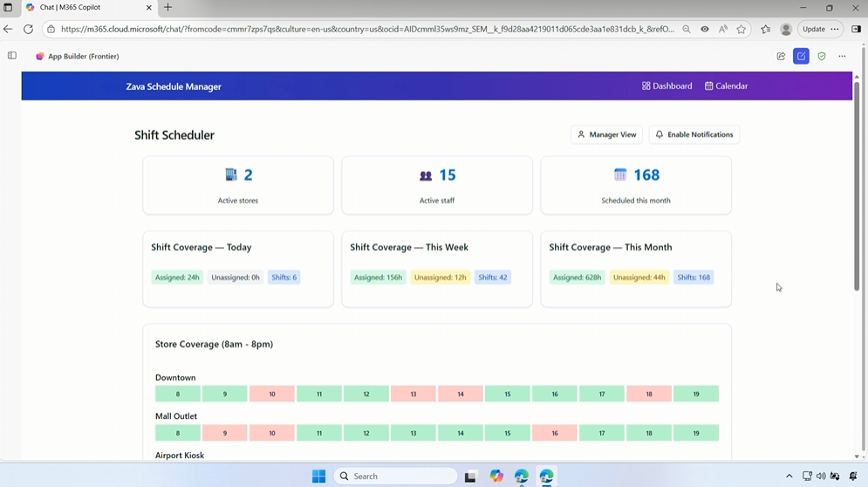This screenshot has height=487, width=868.
Task: Expand the system tray hidden icons chevron
Action: point(789,477)
